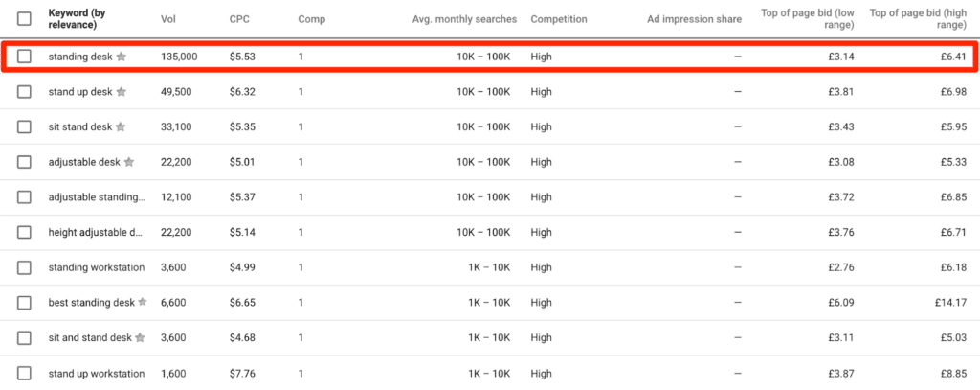Click star next to 'sit and stand desk'
Image resolution: width=980 pixels, height=390 pixels.
[x=140, y=337]
